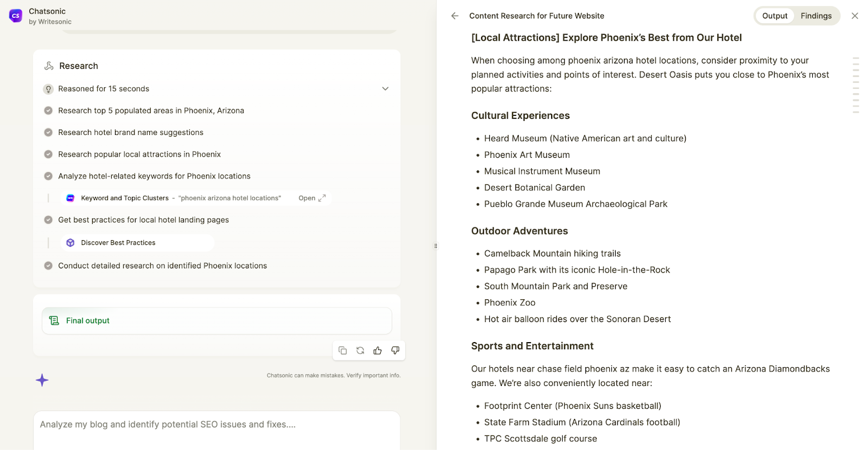Image resolution: width=868 pixels, height=450 pixels.
Task: Click the State Farm Stadium list item
Action: click(582, 422)
